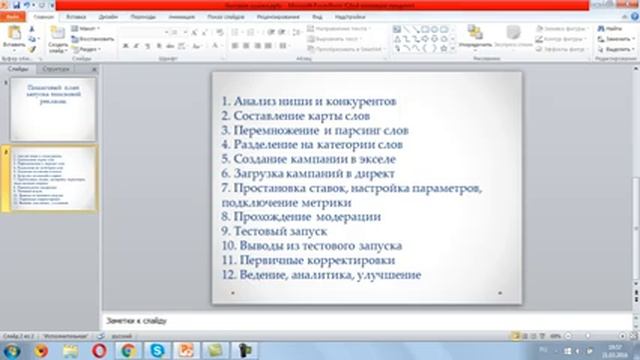Select slide 1 thumbnail

point(53,109)
